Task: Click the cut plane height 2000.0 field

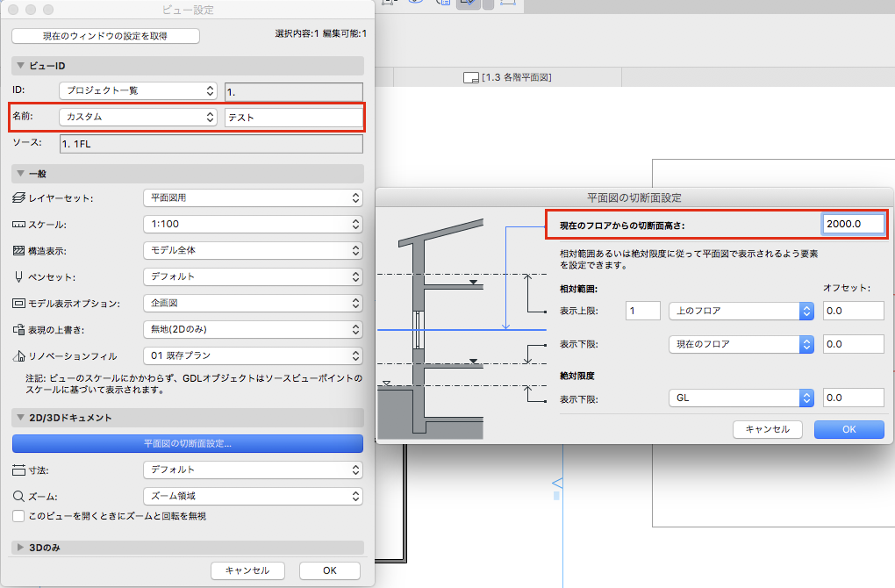Action: [x=852, y=224]
